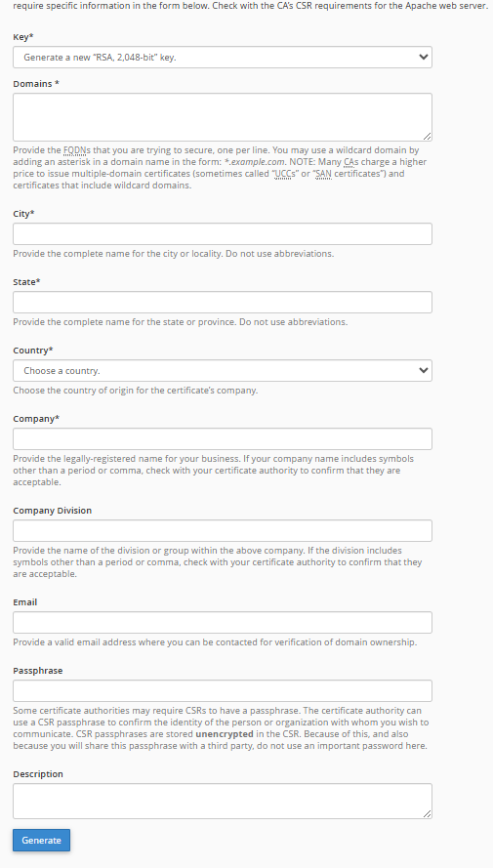Click the Domains field label
This screenshot has height=868, width=493.
pyautogui.click(x=36, y=84)
